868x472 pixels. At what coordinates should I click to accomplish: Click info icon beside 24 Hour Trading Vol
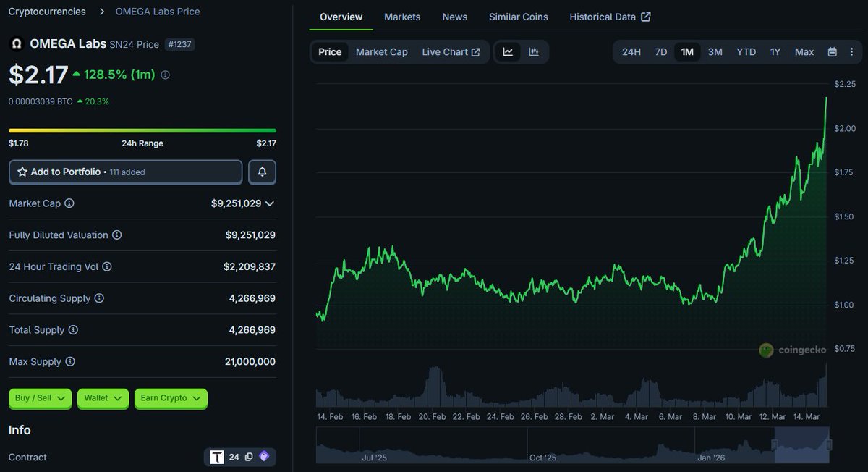pyautogui.click(x=107, y=266)
